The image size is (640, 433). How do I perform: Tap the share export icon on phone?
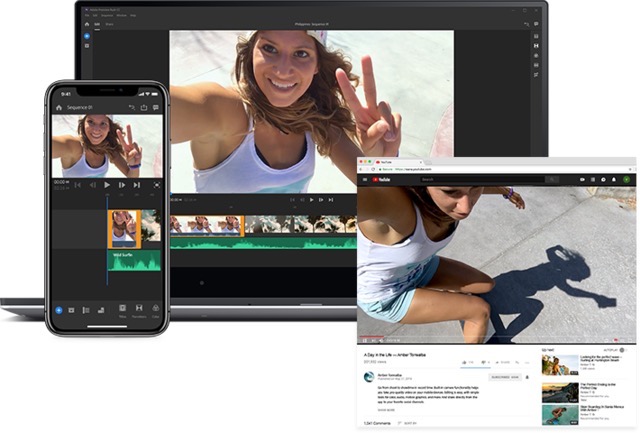tap(143, 107)
